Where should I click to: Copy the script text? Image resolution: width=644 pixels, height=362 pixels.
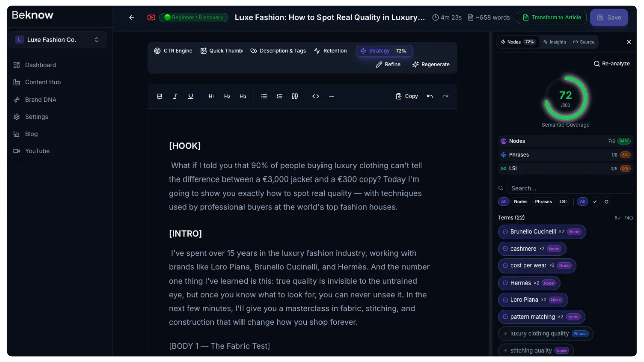coord(407,96)
